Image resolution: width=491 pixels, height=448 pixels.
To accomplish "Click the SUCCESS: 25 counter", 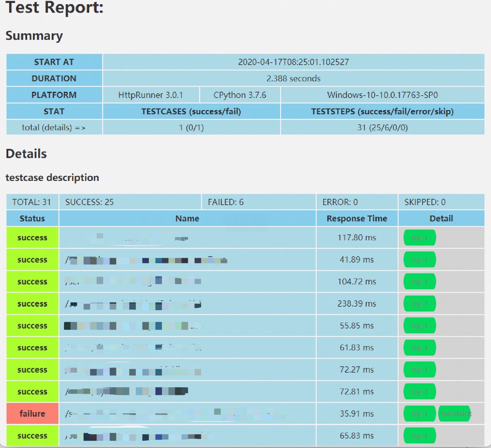I will (130, 202).
